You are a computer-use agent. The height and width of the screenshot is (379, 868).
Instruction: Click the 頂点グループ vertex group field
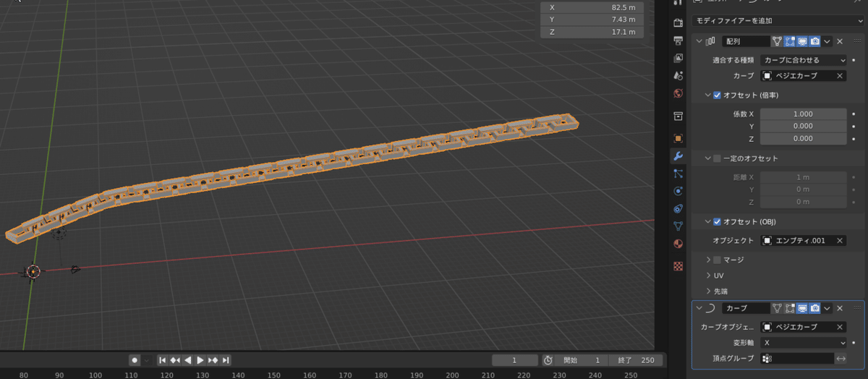pyautogui.click(x=796, y=358)
